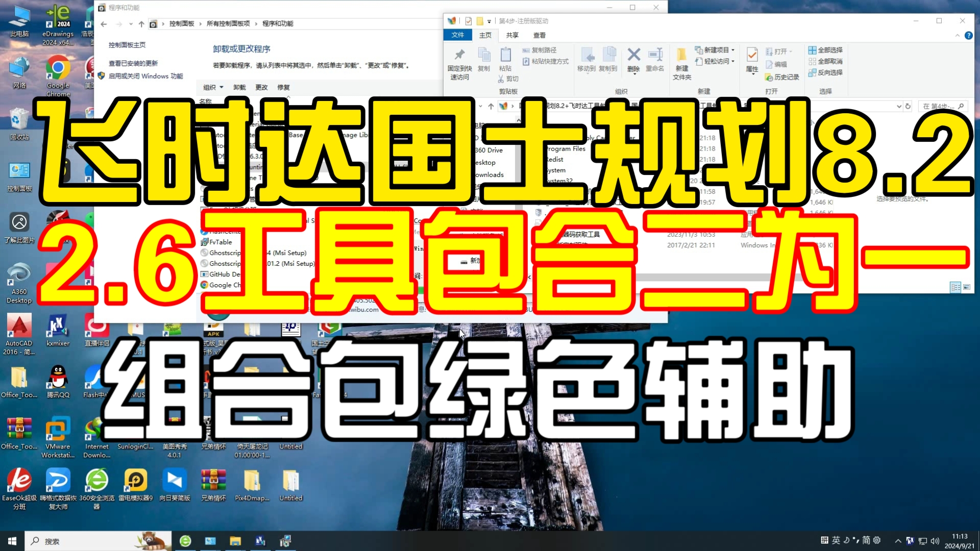Open the Windows Start menu
Screen dimensions: 980x551
point(12,541)
